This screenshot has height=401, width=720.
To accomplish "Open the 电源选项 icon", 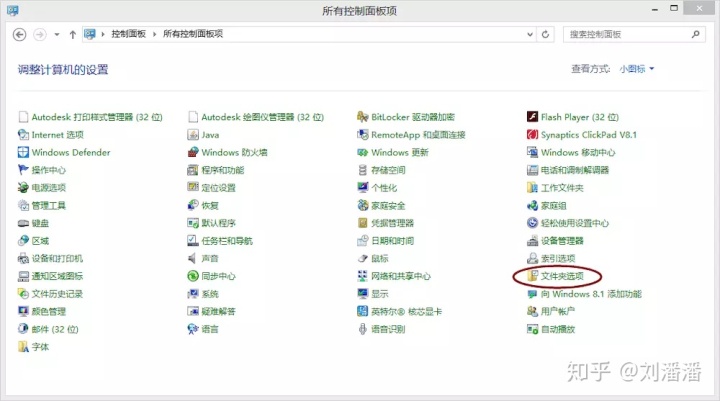I will tap(23, 187).
